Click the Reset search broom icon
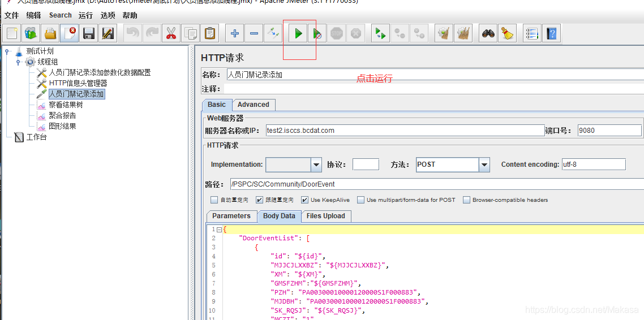The image size is (644, 320). [508, 33]
